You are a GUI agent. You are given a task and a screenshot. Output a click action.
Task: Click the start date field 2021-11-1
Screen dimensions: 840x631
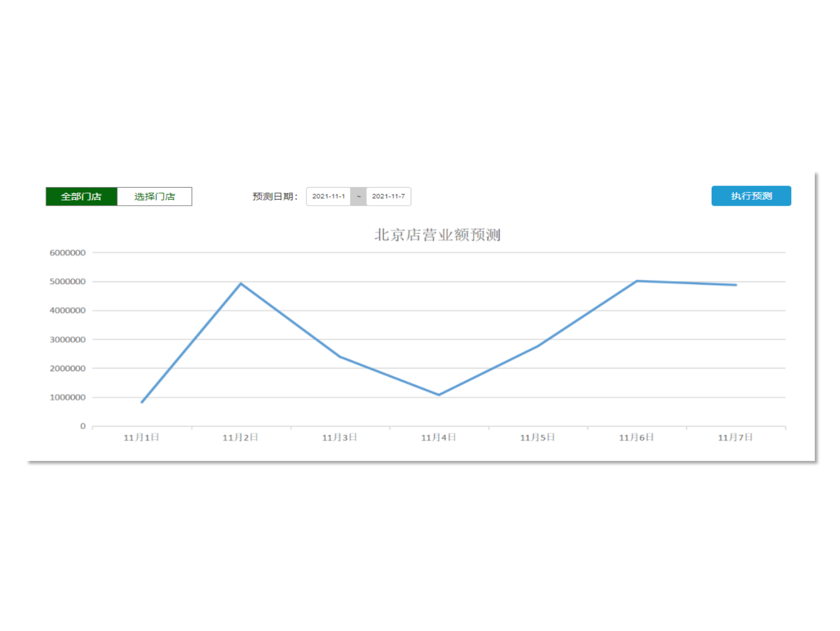[x=328, y=196]
